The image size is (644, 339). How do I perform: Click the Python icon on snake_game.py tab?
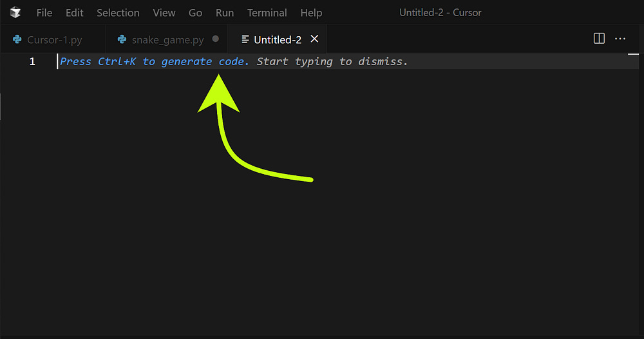pos(122,39)
